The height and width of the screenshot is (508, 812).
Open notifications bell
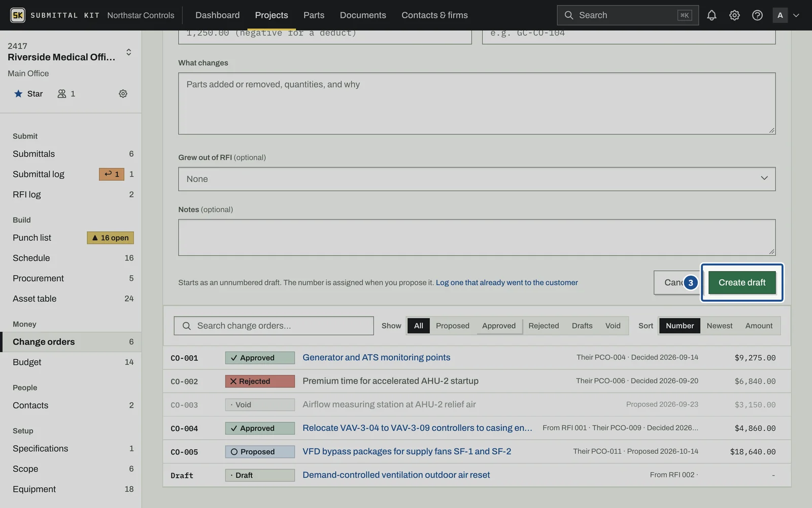click(x=712, y=15)
